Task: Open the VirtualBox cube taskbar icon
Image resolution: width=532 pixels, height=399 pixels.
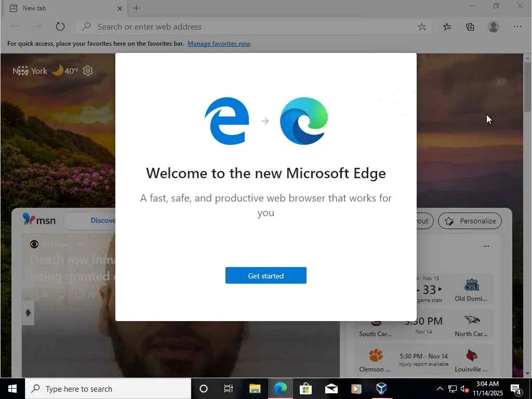Action: pyautogui.click(x=382, y=389)
